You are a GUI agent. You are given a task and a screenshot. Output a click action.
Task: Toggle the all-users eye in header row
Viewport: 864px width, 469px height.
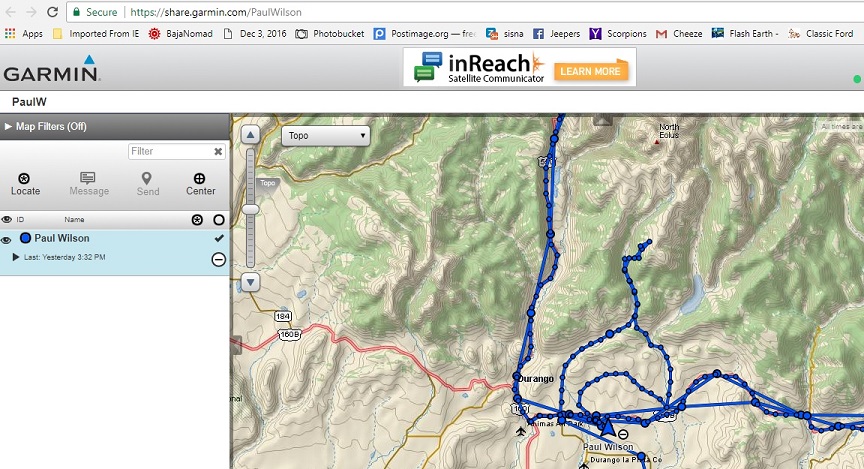7,219
